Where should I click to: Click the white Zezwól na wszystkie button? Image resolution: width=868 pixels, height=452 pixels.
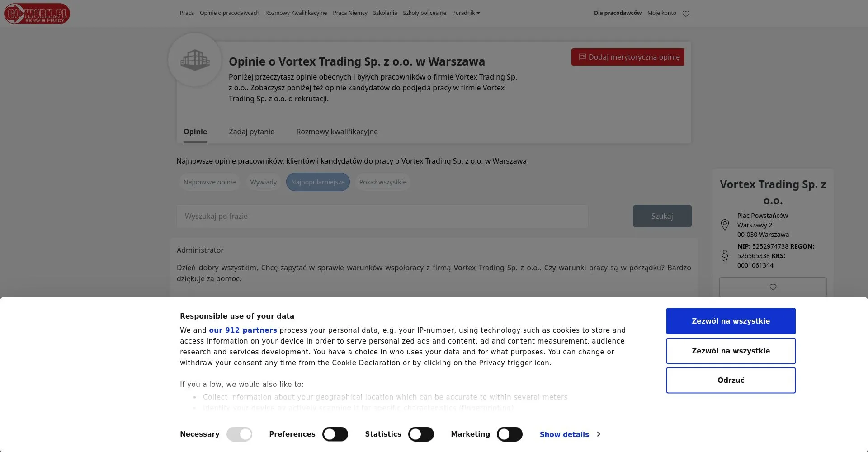[x=731, y=351]
